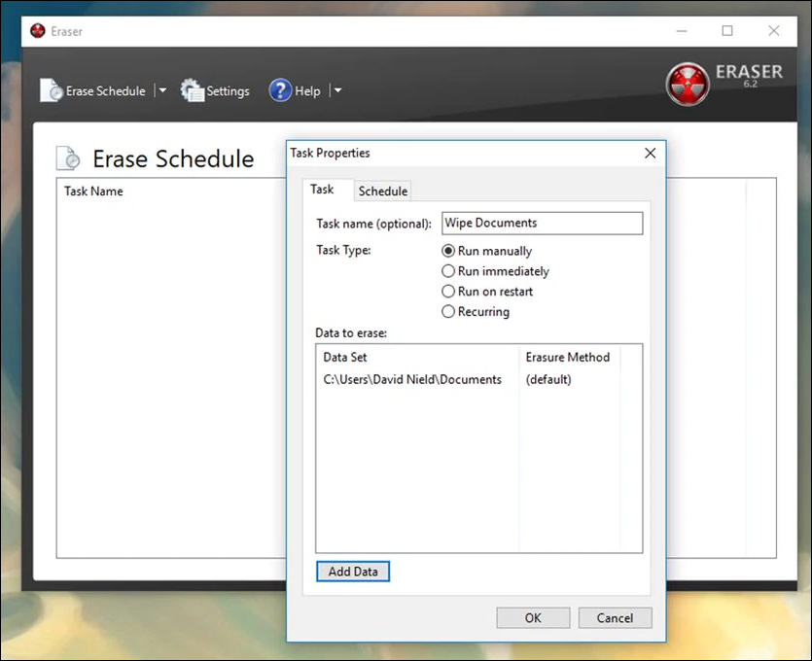This screenshot has width=812, height=661.
Task: Maximize the Eraser window
Action: pos(727,30)
